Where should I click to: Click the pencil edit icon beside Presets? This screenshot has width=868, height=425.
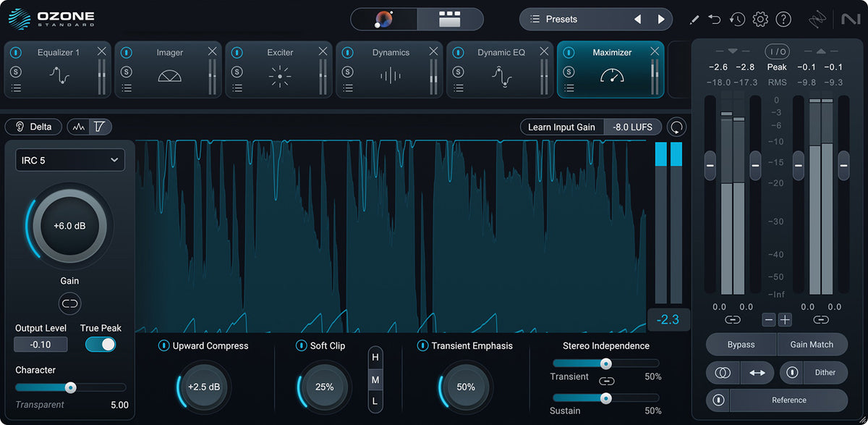tap(694, 20)
